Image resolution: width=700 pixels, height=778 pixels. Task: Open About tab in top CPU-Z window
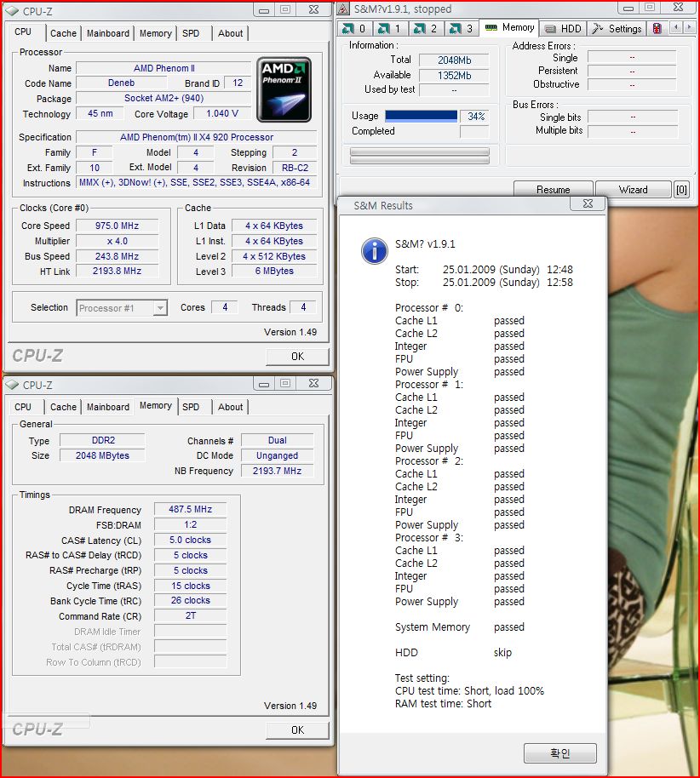click(x=231, y=33)
